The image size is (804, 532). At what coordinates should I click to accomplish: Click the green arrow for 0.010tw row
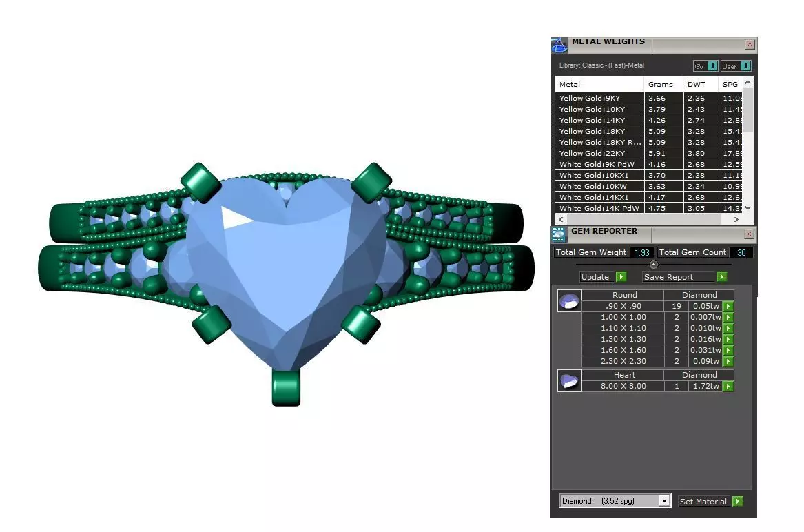pyautogui.click(x=728, y=328)
